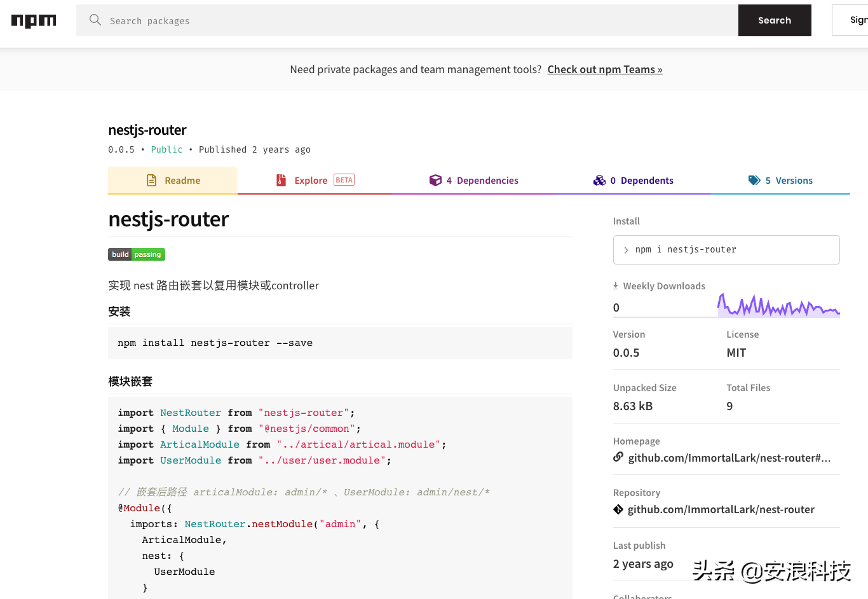The image size is (868, 599).
Task: Click the Last publish 2 years ago value
Action: 643,564
